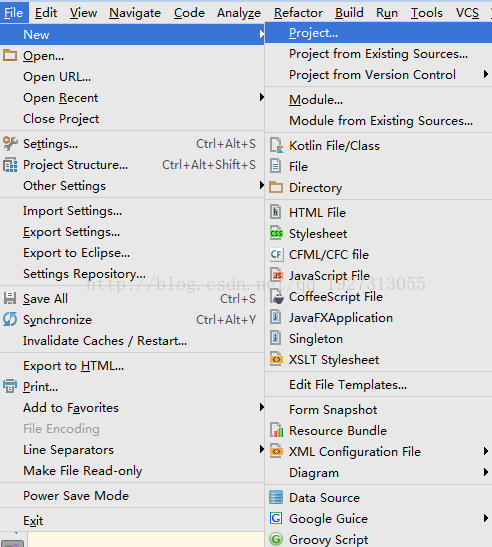Click the JavaFXApplication icon
492x547 pixels.
276,317
